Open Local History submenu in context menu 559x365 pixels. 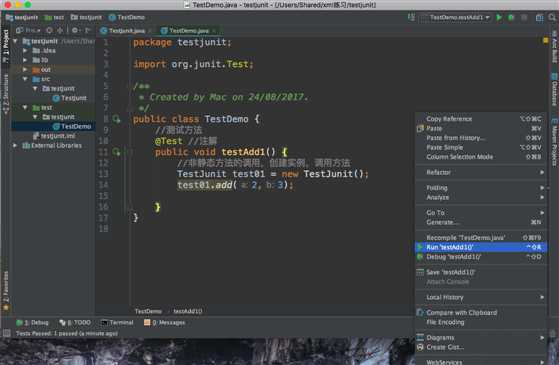click(481, 297)
